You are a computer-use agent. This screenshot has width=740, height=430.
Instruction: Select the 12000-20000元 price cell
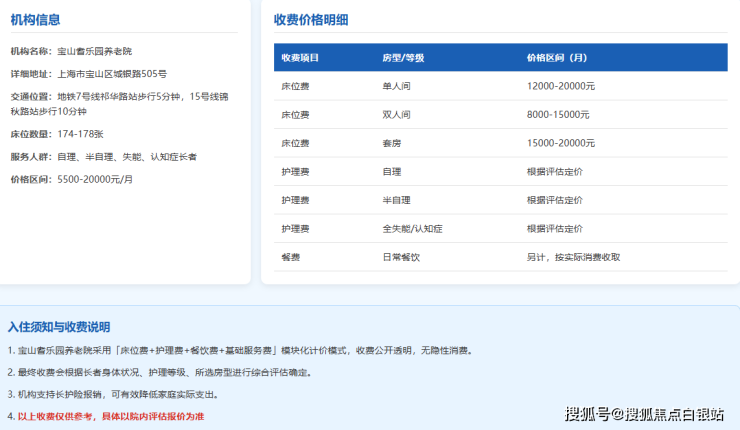click(x=561, y=86)
